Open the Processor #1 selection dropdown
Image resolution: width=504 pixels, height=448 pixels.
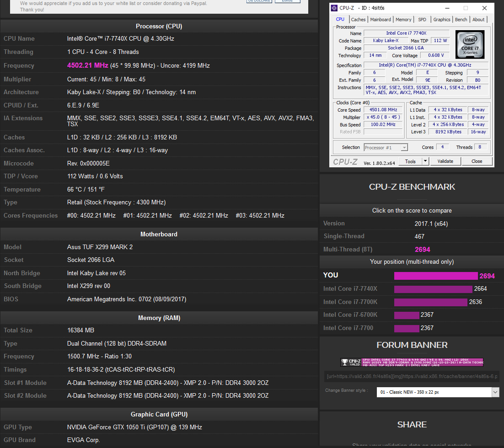(x=386, y=148)
